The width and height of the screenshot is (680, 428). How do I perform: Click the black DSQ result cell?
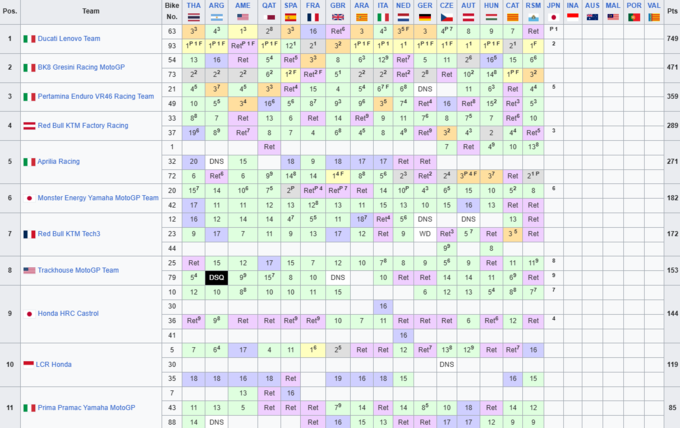[x=217, y=277]
